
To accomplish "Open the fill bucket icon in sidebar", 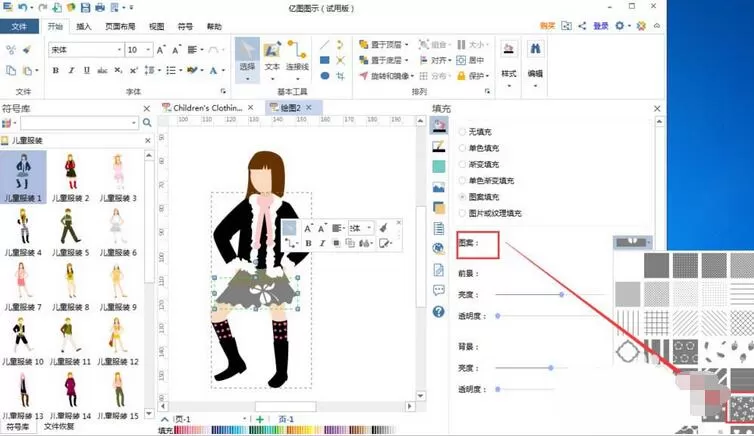I will coord(439,125).
